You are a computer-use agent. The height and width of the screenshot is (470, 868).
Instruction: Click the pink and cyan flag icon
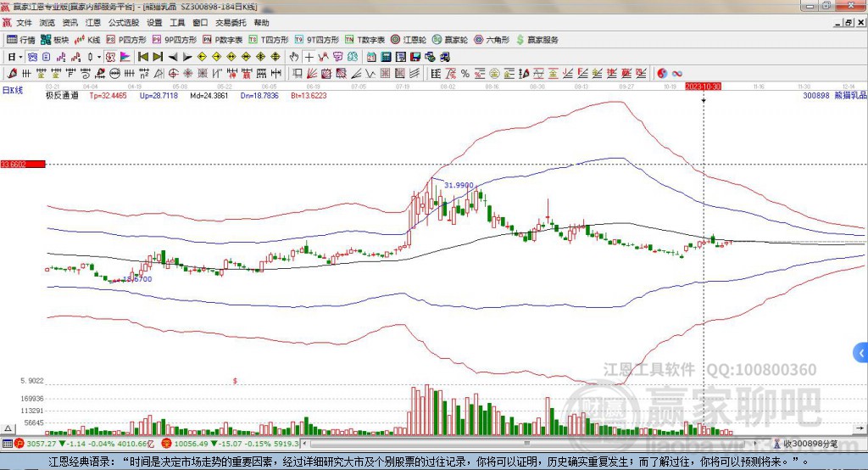point(125,57)
